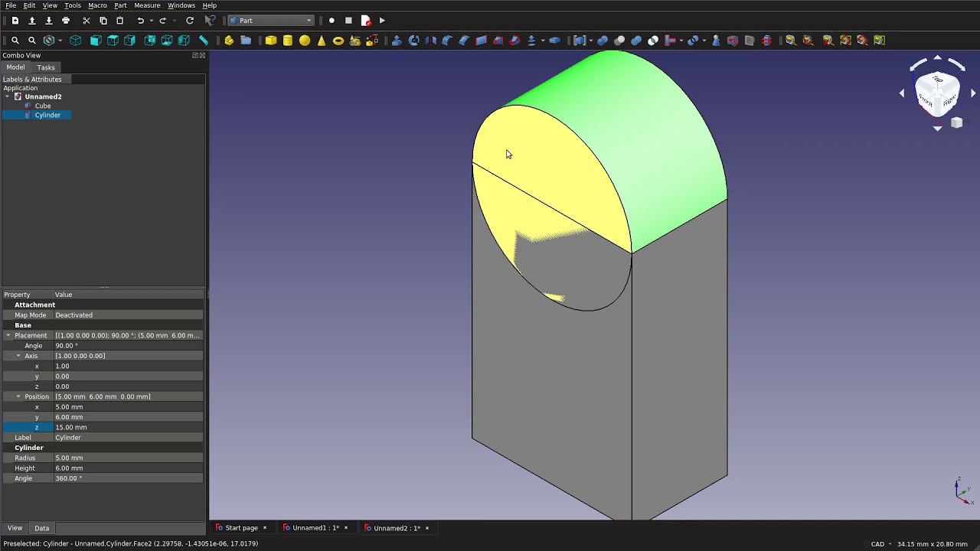Screen dimensions: 980x551
Task: Collapse the Axis property row
Action: point(18,356)
